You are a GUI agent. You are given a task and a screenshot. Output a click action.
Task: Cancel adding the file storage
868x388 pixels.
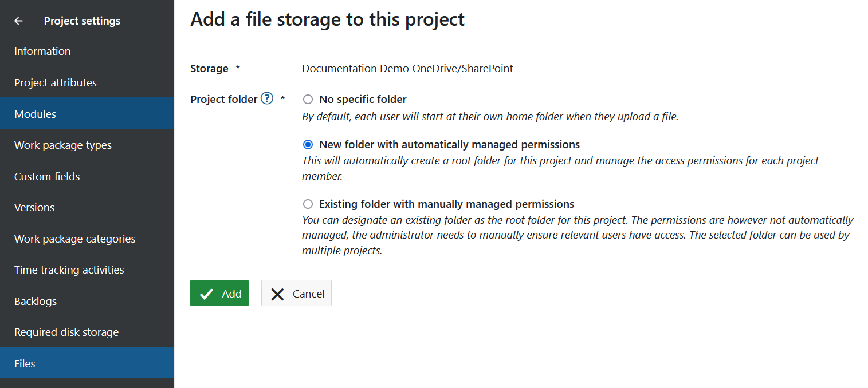296,293
